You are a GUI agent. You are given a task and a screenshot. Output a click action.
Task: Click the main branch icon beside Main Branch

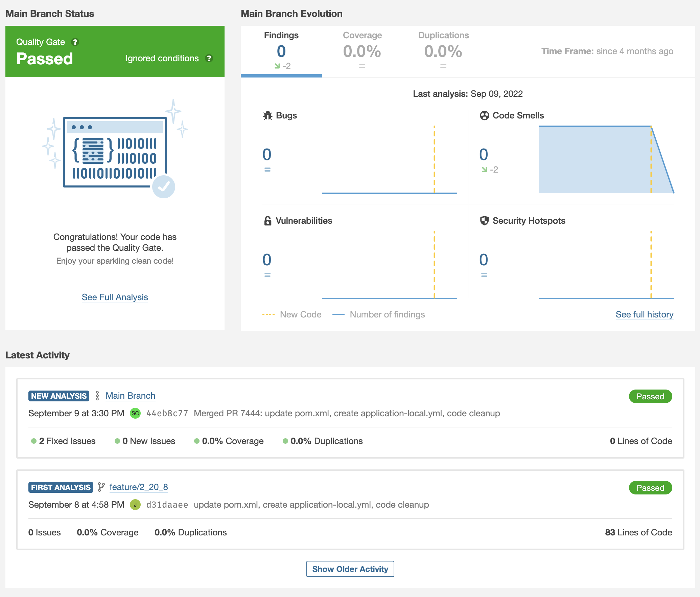pos(97,396)
